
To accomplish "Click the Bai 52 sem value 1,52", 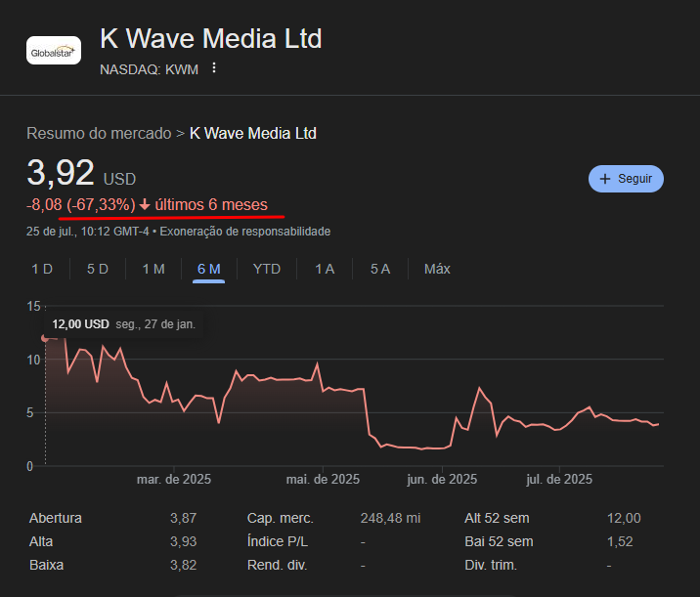I will tap(620, 541).
